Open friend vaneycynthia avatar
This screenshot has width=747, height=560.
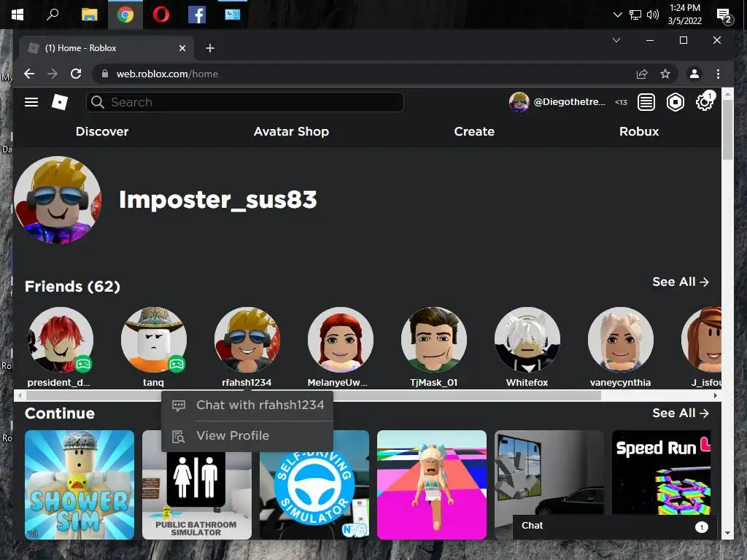(x=620, y=340)
